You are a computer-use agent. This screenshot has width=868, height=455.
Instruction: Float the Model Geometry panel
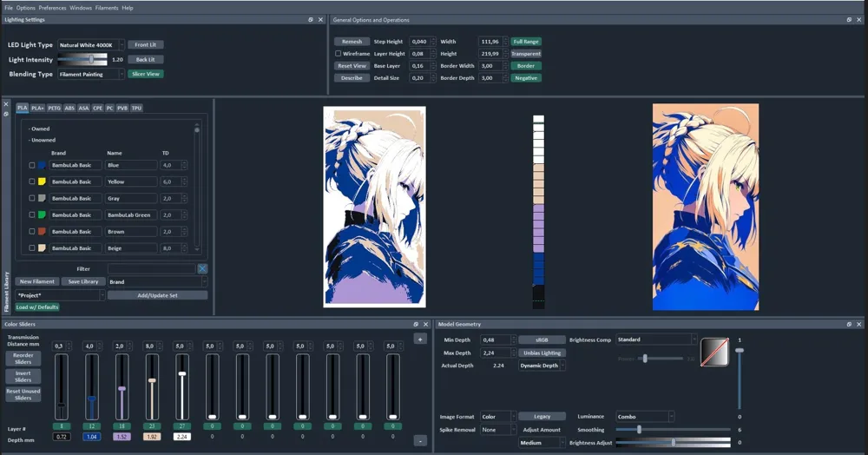[x=849, y=325]
